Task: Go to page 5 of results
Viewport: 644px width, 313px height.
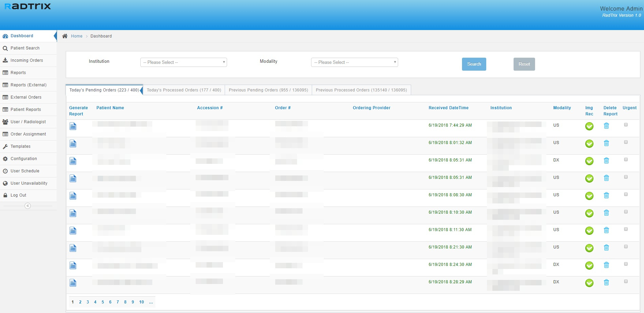Action: pos(103,302)
